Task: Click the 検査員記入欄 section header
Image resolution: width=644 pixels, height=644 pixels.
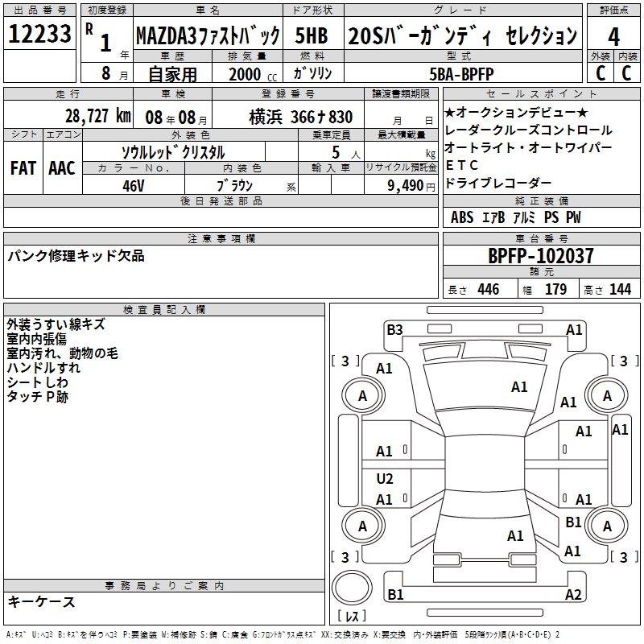Action: [x=164, y=310]
